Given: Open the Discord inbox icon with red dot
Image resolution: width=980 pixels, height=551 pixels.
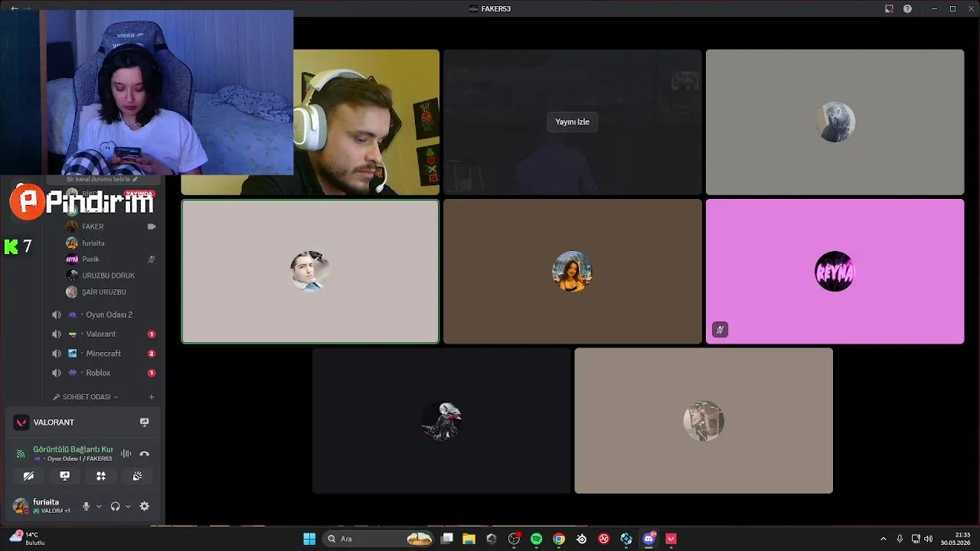Looking at the screenshot, I should 889,8.
